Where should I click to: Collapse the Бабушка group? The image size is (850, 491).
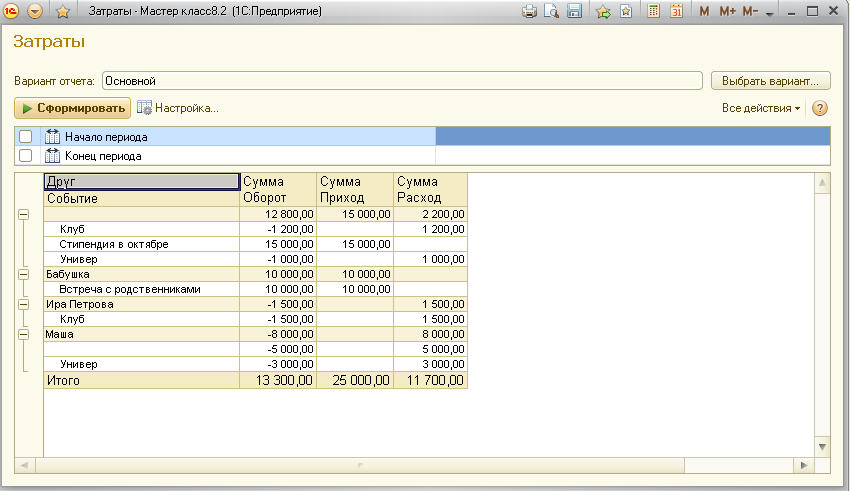point(23,273)
